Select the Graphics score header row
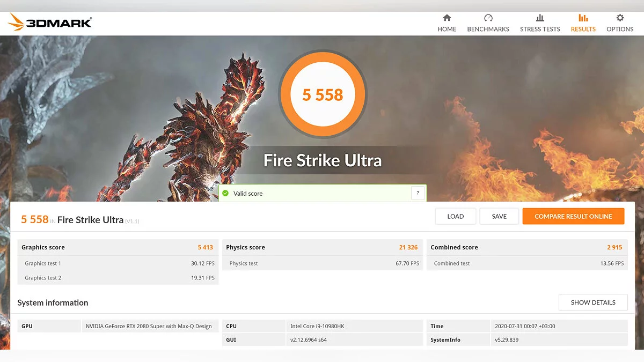The image size is (644, 362). click(118, 247)
